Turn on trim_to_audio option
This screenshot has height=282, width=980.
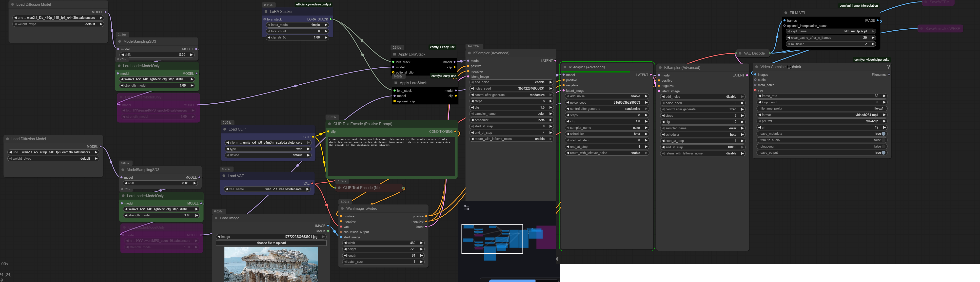[883, 140]
